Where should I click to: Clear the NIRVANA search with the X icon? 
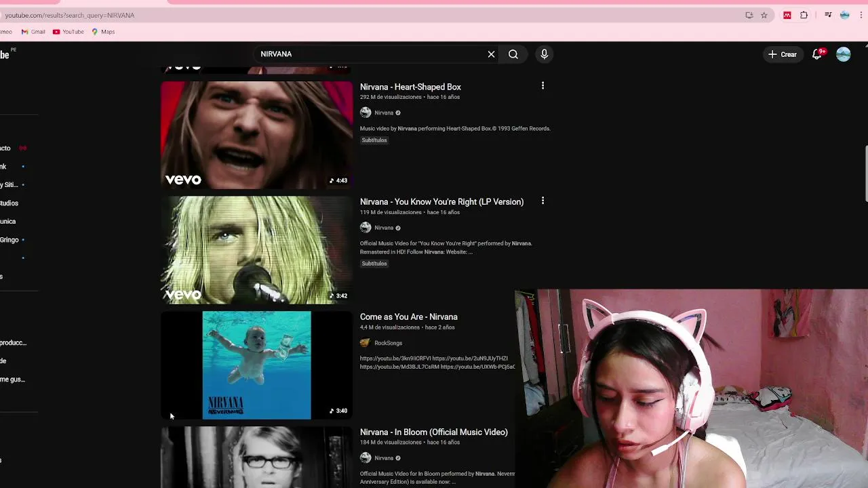pyautogui.click(x=491, y=54)
